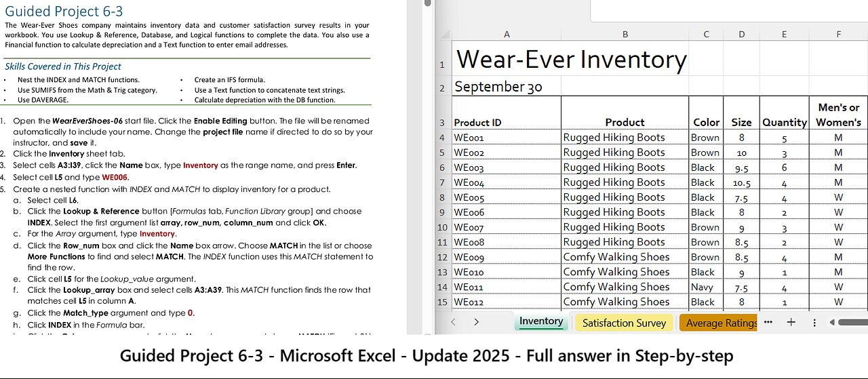Select row 7 header

(x=442, y=182)
